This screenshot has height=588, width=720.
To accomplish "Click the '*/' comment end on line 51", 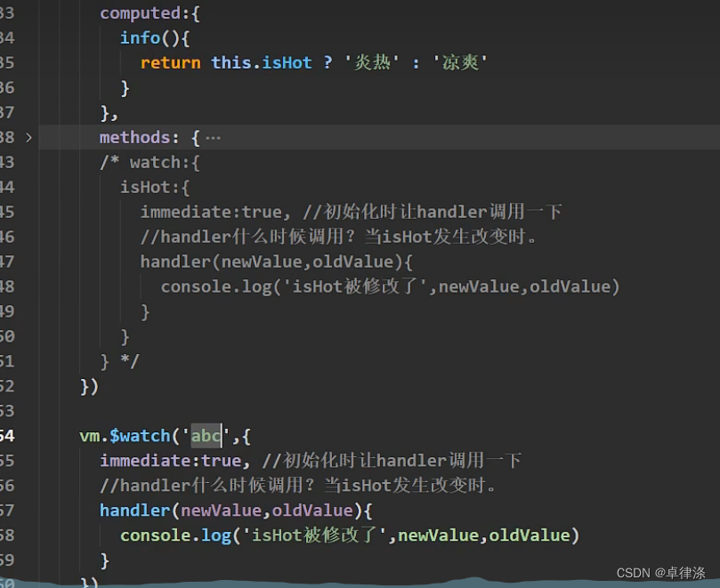I will 129,361.
